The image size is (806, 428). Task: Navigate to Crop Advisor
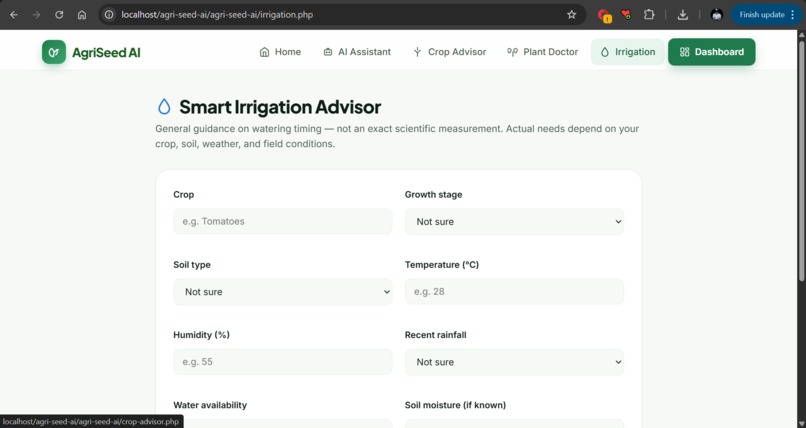pyautogui.click(x=450, y=52)
